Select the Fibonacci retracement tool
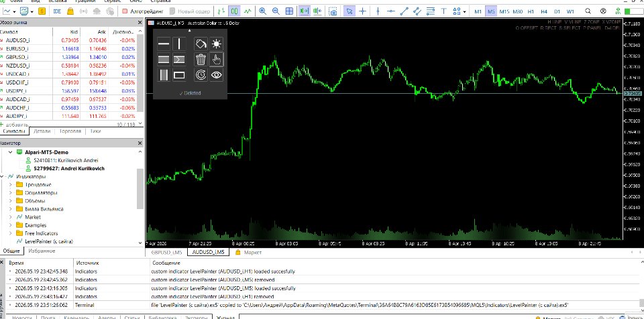The height and width of the screenshot is (319, 644). [431, 11]
